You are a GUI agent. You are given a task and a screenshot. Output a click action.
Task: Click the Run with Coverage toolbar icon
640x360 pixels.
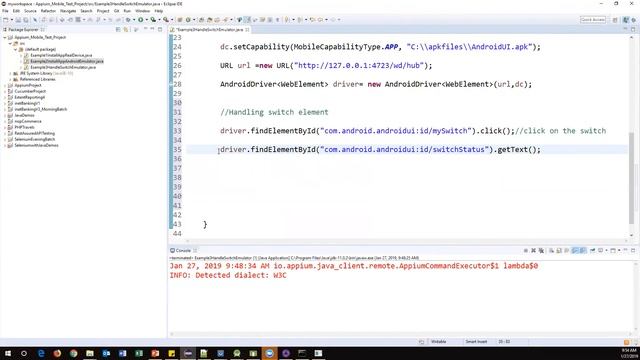(153, 20)
